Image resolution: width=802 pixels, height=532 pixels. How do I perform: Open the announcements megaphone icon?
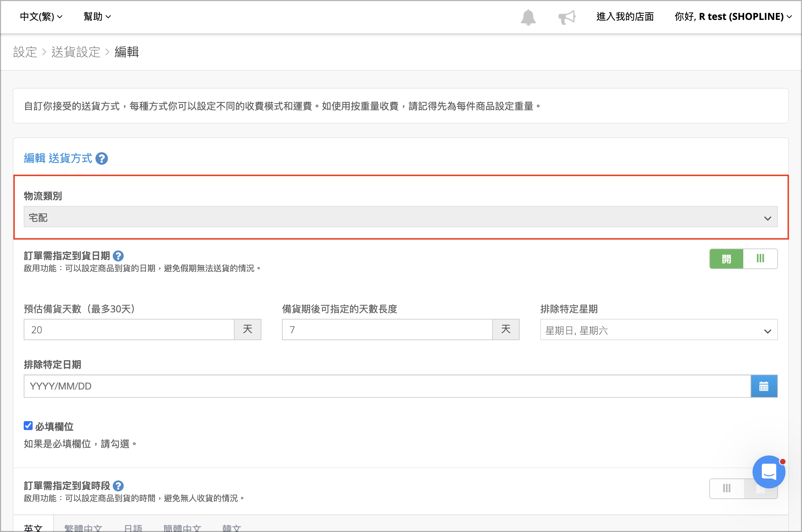pyautogui.click(x=567, y=17)
